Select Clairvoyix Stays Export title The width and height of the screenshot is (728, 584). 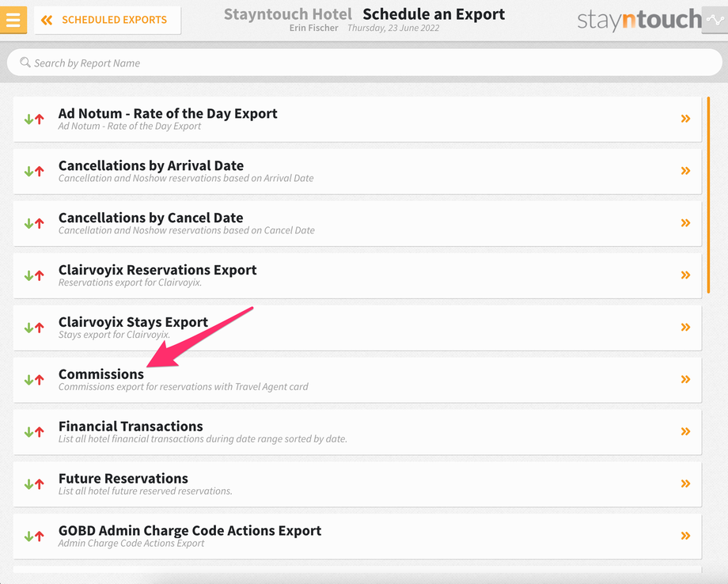pyautogui.click(x=133, y=322)
